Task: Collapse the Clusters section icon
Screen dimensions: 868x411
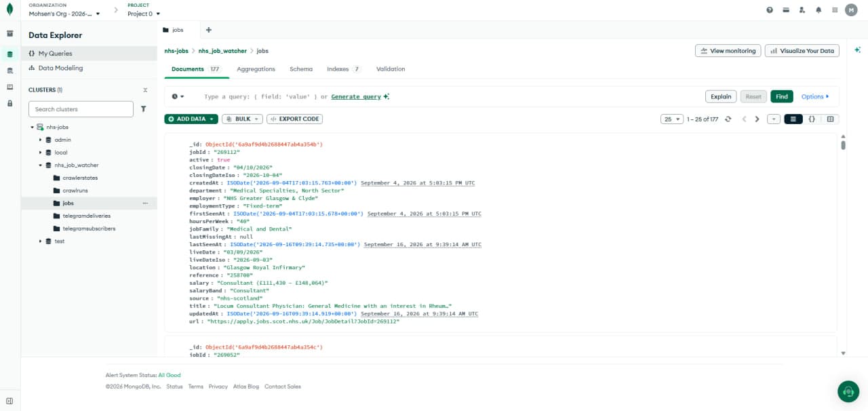Action: click(x=145, y=90)
